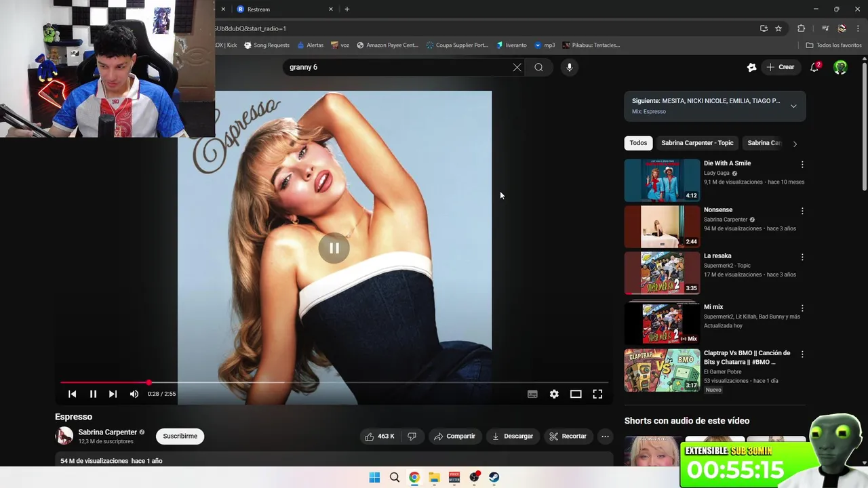Screen dimensions: 868x488
Task: Select the Sabrina Carpenter - Topic chip
Action: (x=697, y=143)
